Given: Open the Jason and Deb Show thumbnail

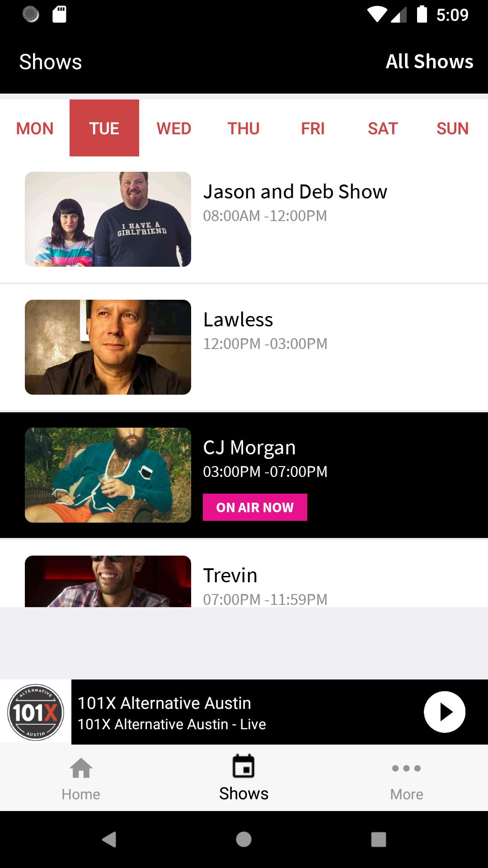Looking at the screenshot, I should pyautogui.click(x=108, y=219).
